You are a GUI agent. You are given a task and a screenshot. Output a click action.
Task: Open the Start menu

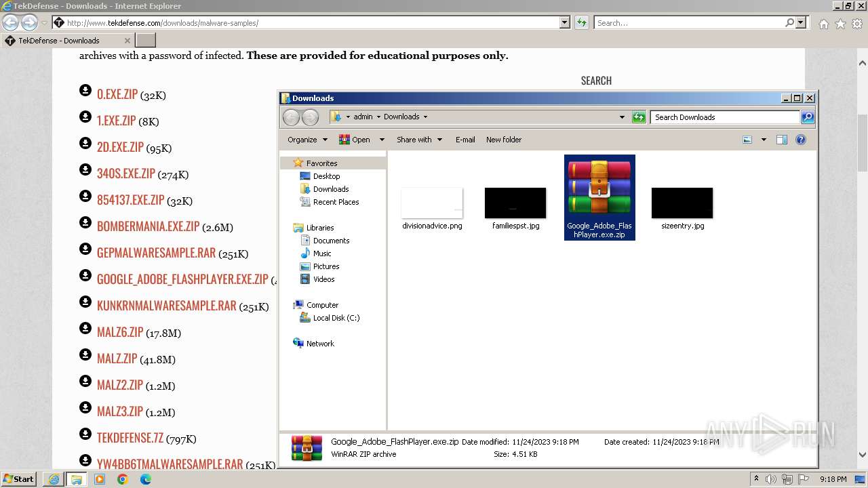pos(19,479)
